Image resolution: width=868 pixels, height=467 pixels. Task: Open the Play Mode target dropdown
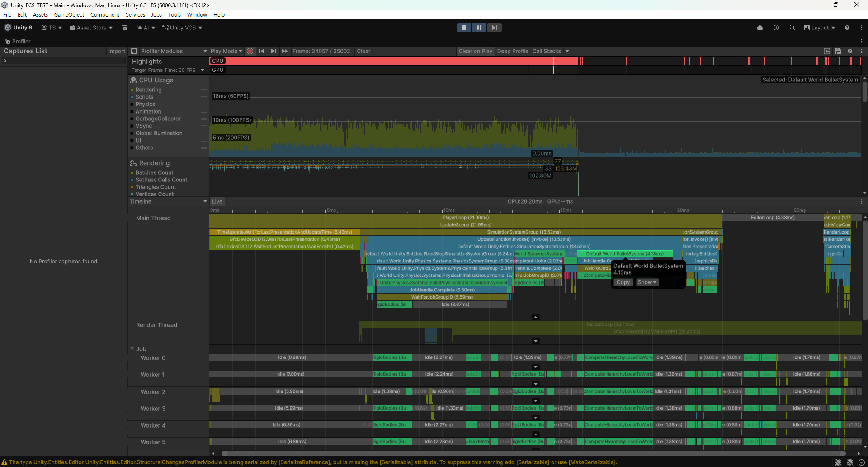226,51
